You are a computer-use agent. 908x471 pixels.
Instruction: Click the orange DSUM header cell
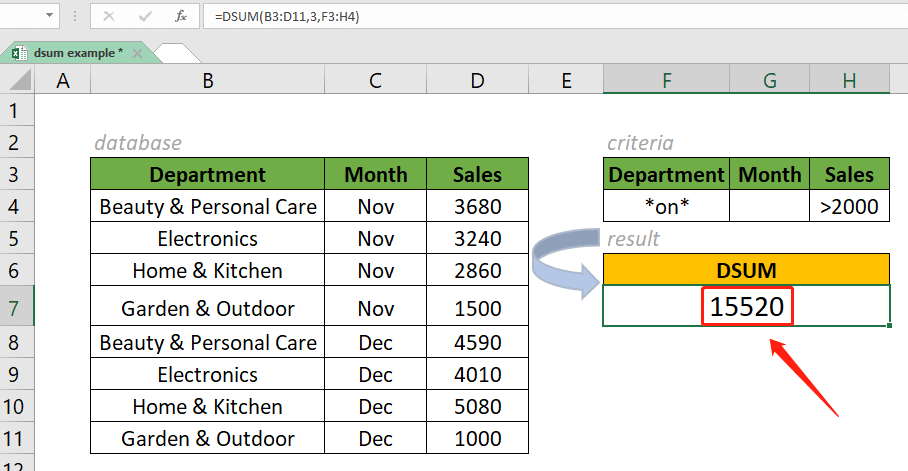pos(746,270)
